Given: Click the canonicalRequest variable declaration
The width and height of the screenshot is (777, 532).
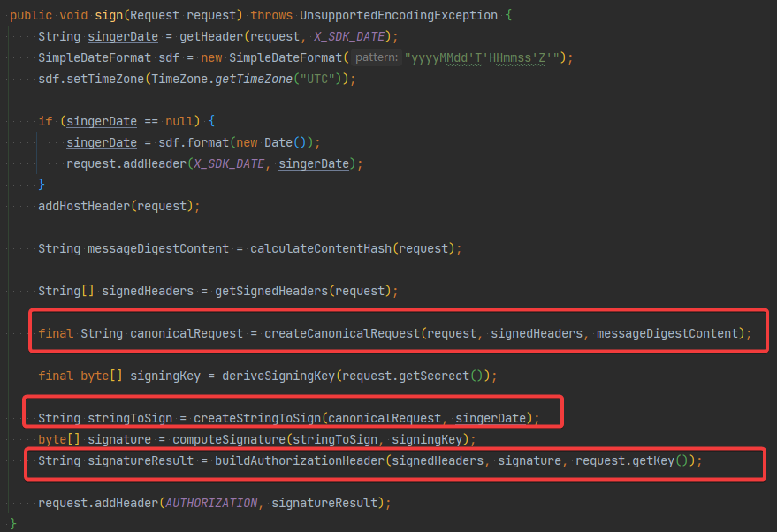Looking at the screenshot, I should pyautogui.click(x=187, y=333).
